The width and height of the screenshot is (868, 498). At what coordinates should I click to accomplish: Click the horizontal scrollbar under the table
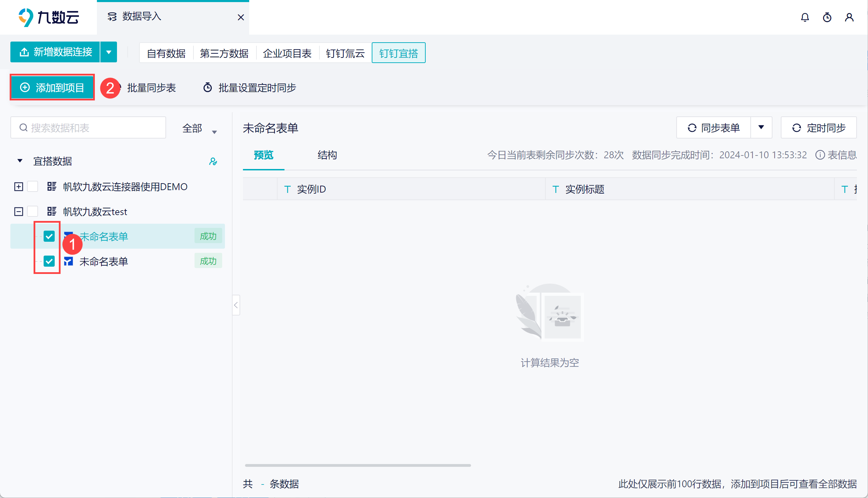pyautogui.click(x=358, y=465)
